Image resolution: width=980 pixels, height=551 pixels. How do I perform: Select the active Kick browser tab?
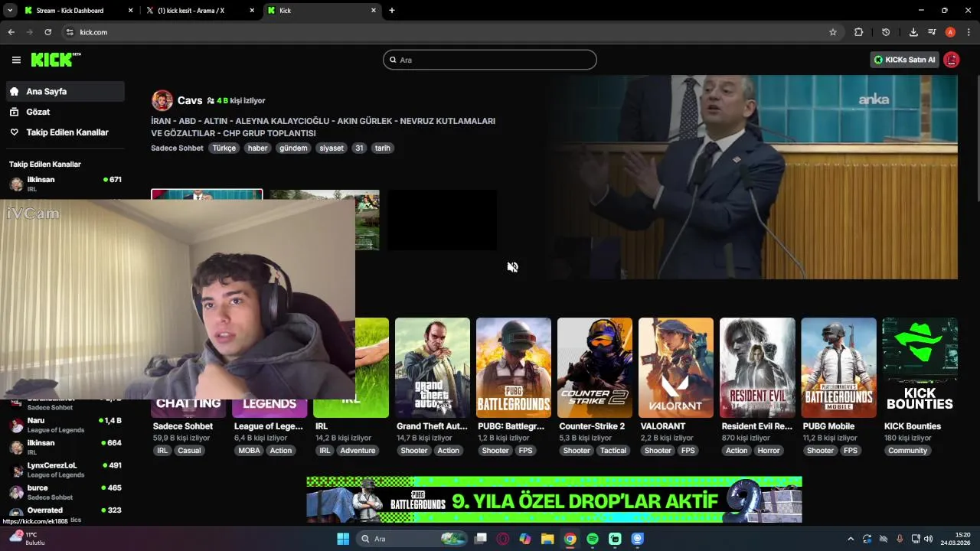(322, 11)
